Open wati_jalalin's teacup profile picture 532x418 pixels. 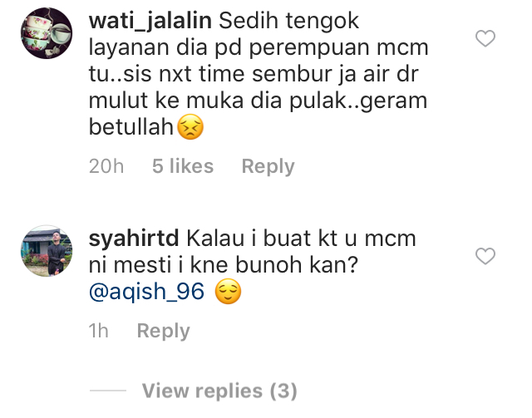tap(47, 33)
